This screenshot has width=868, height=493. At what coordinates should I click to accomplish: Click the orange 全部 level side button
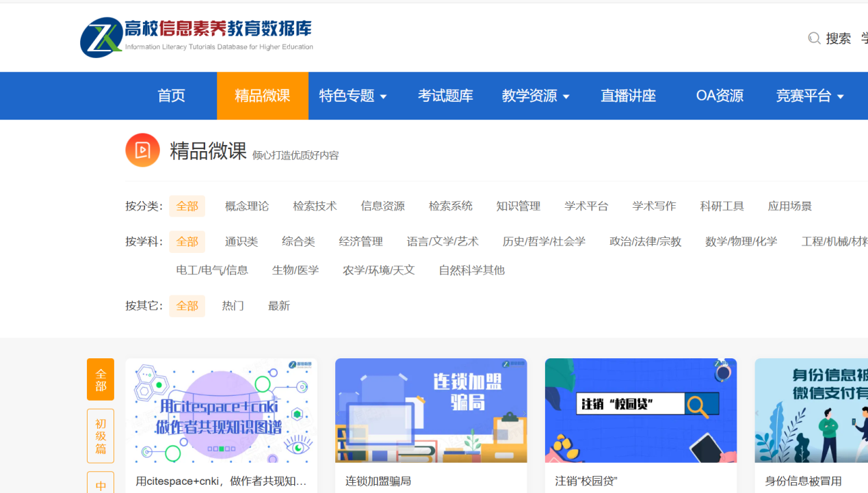101,379
